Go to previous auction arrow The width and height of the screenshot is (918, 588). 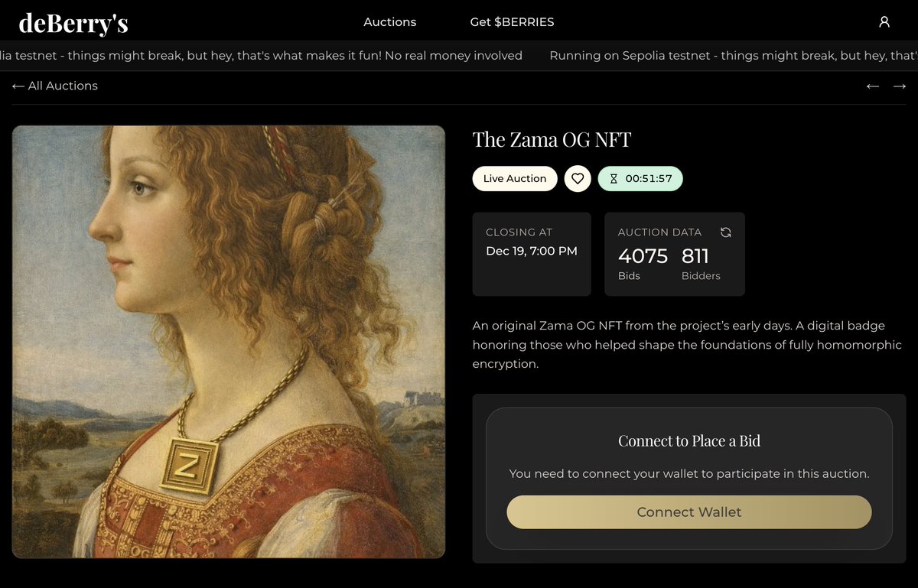pyautogui.click(x=872, y=86)
